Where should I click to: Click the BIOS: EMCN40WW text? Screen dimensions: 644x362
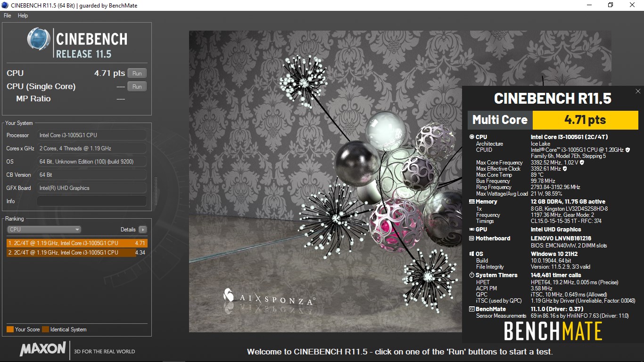pyautogui.click(x=569, y=246)
